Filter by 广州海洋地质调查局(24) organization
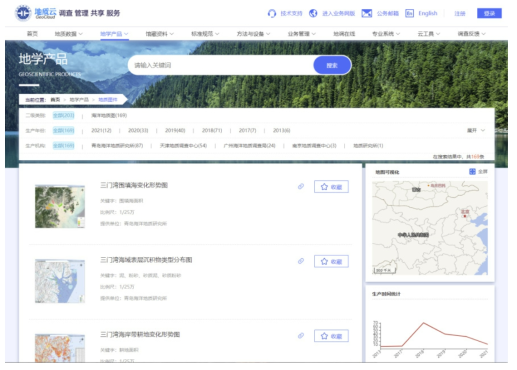The width and height of the screenshot is (517, 370). pos(250,146)
